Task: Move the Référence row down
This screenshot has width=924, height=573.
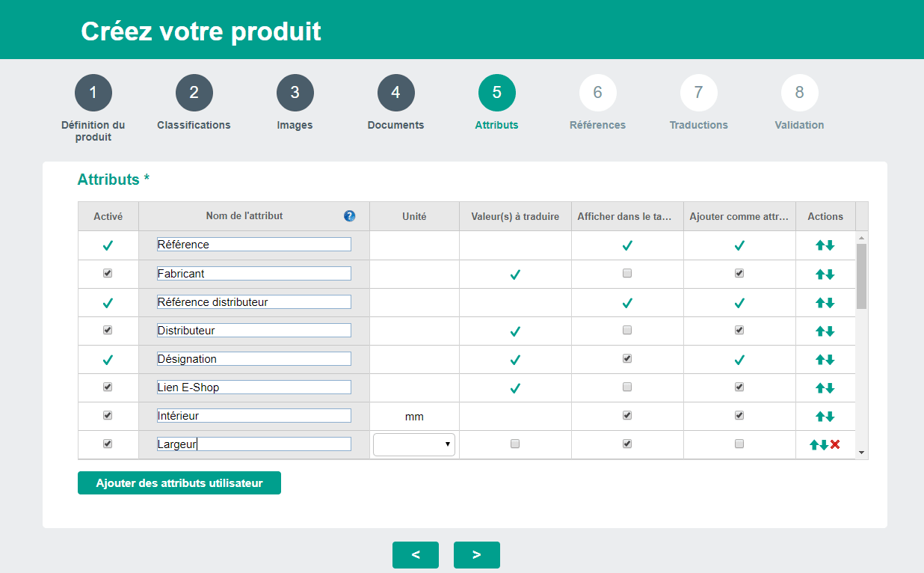Action: click(830, 245)
